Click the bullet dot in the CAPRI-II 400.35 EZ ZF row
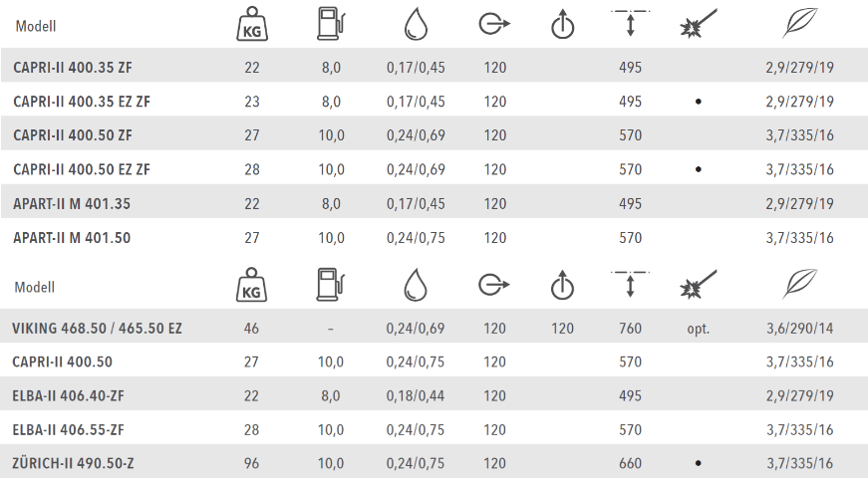The image size is (868, 478). coord(698,102)
